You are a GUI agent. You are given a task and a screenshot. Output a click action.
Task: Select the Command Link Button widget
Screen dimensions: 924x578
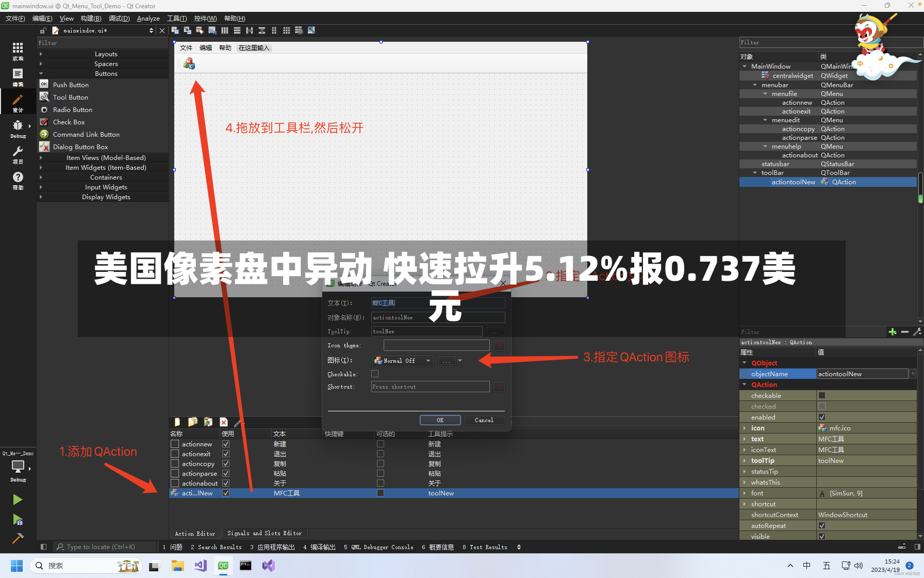pos(86,134)
